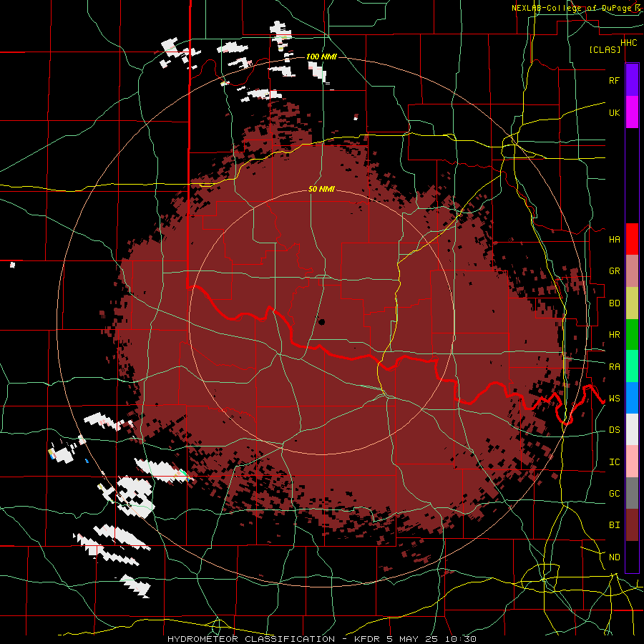Click the "10:30" timestamp
Image resolution: width=644 pixels, height=644 pixels.
461,639
